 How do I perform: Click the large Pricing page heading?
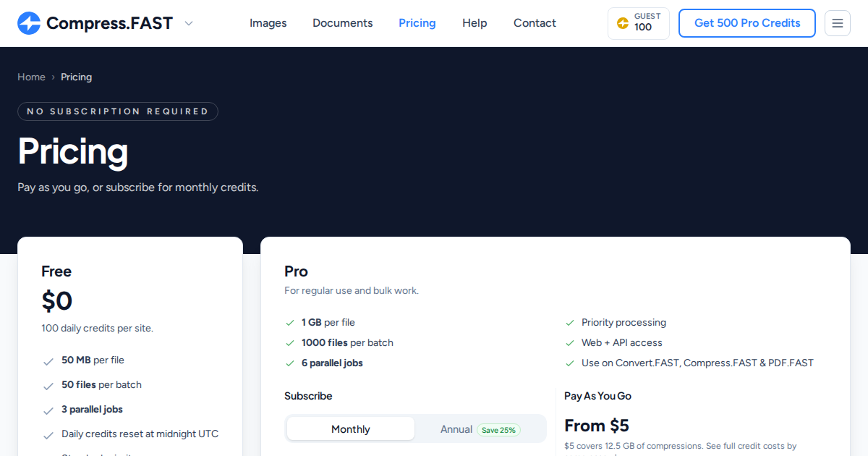click(x=73, y=151)
